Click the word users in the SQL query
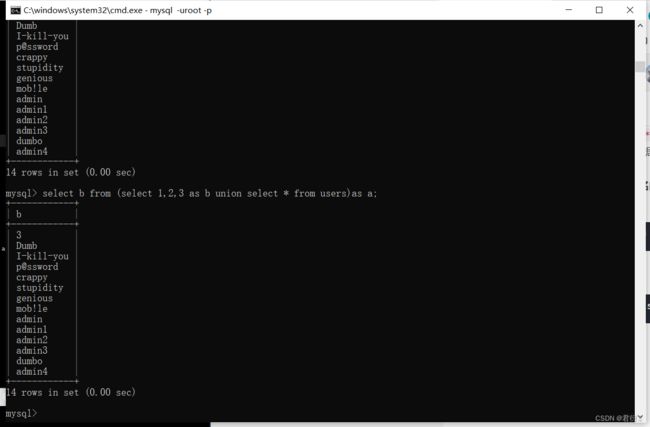This screenshot has height=427, width=650. [x=333, y=194]
